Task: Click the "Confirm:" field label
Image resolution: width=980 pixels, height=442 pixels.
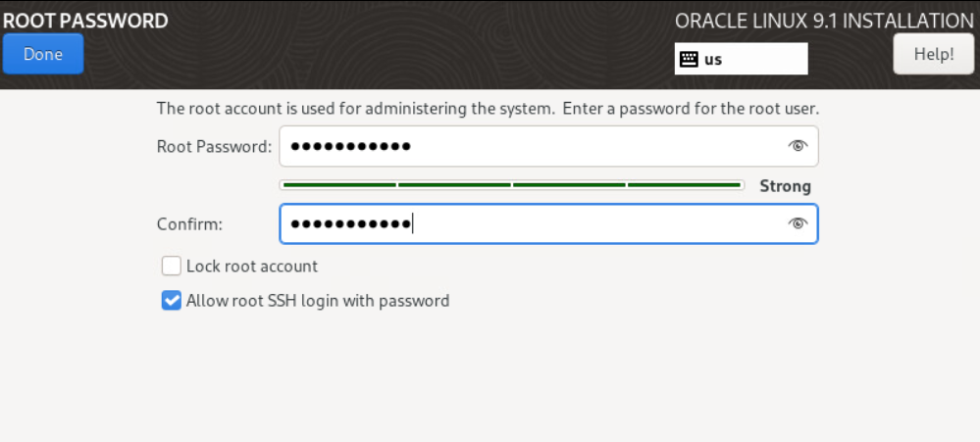Action: [190, 224]
